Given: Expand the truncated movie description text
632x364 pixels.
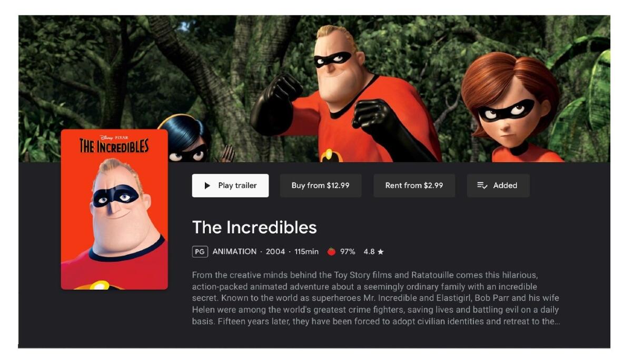Looking at the screenshot, I should pos(376,298).
